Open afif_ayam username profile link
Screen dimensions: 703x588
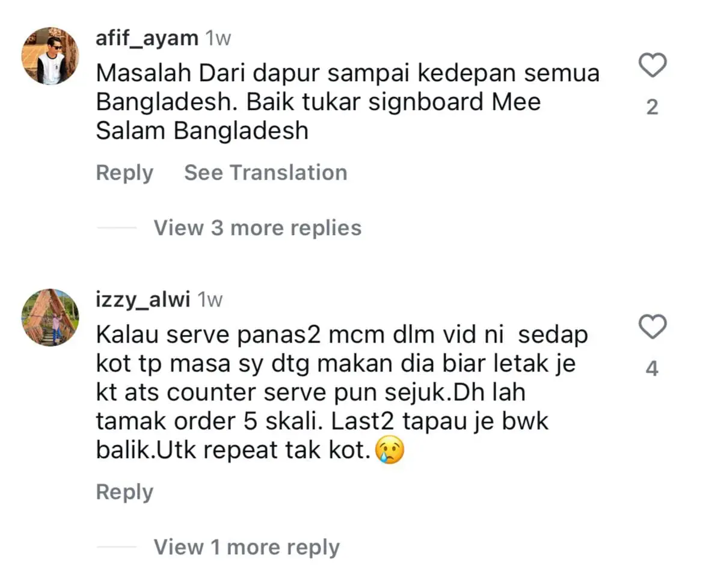[x=147, y=38]
